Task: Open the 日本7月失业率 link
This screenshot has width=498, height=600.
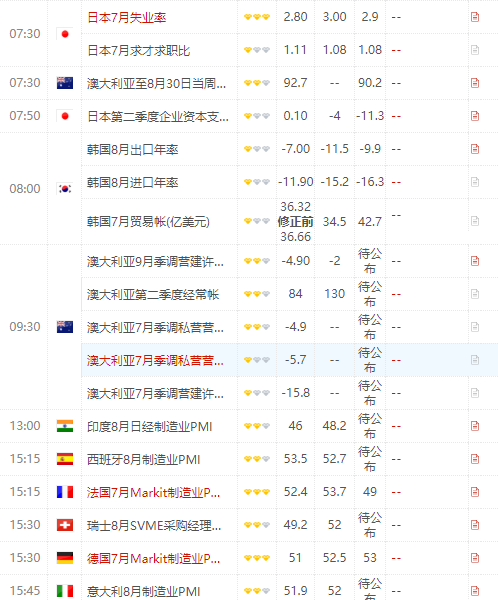Action: pos(127,18)
